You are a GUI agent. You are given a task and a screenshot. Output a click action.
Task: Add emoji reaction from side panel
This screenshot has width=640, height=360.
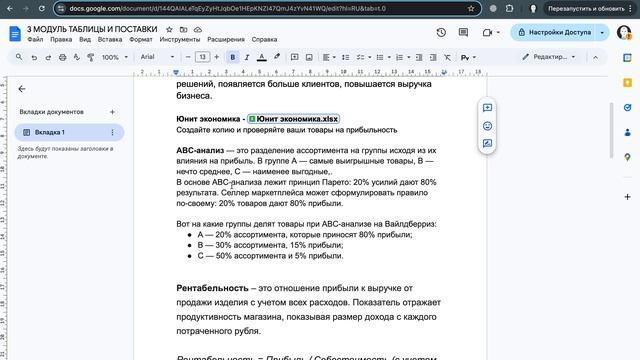(x=487, y=126)
